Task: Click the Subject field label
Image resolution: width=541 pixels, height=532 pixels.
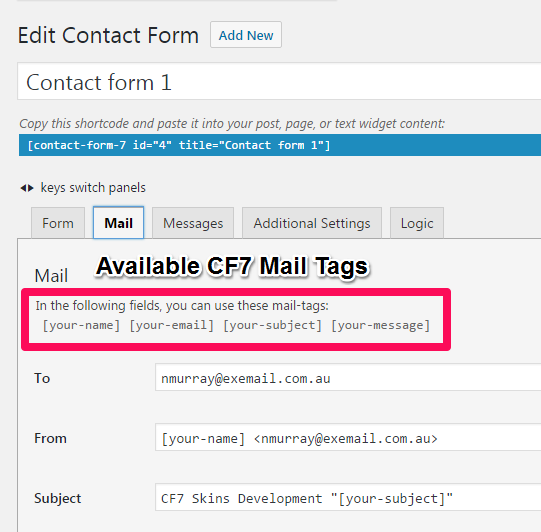Action: point(57,498)
